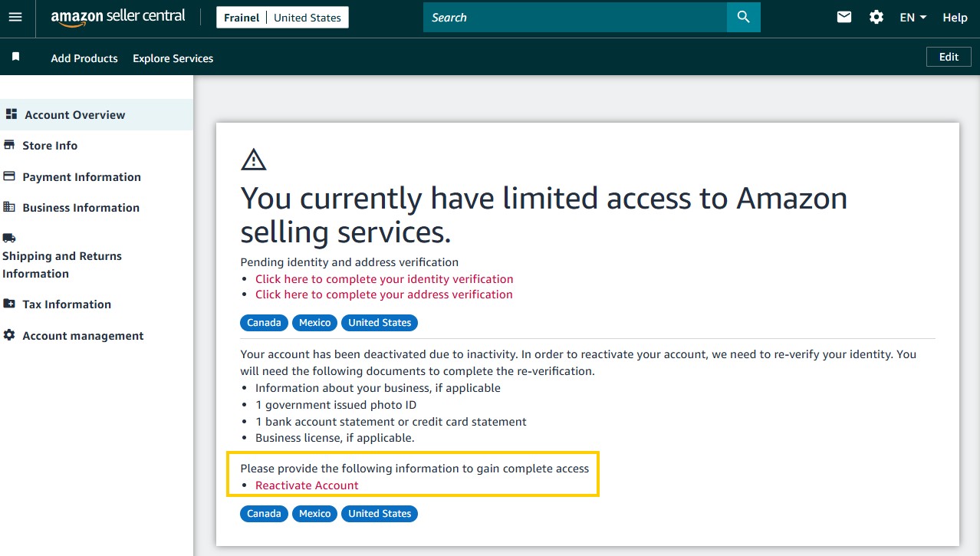Click the Store Info storefront icon
Viewport: 980px width, 556px height.
tap(9, 145)
